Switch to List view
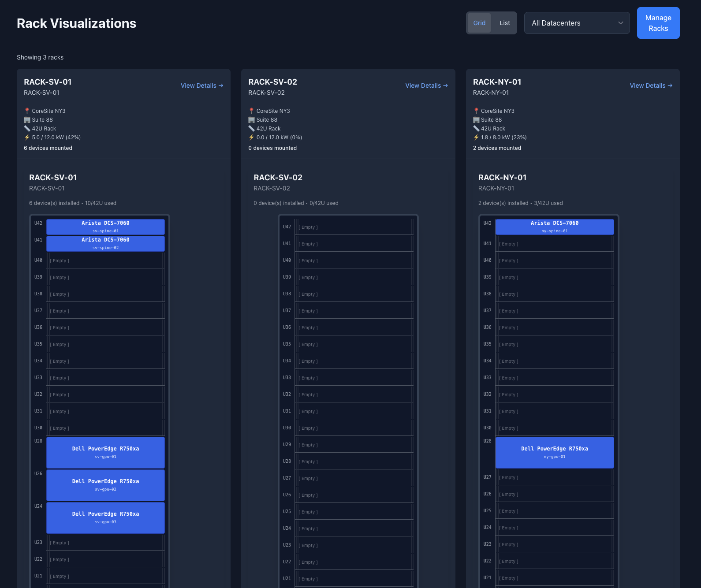The image size is (701, 588). (x=504, y=23)
